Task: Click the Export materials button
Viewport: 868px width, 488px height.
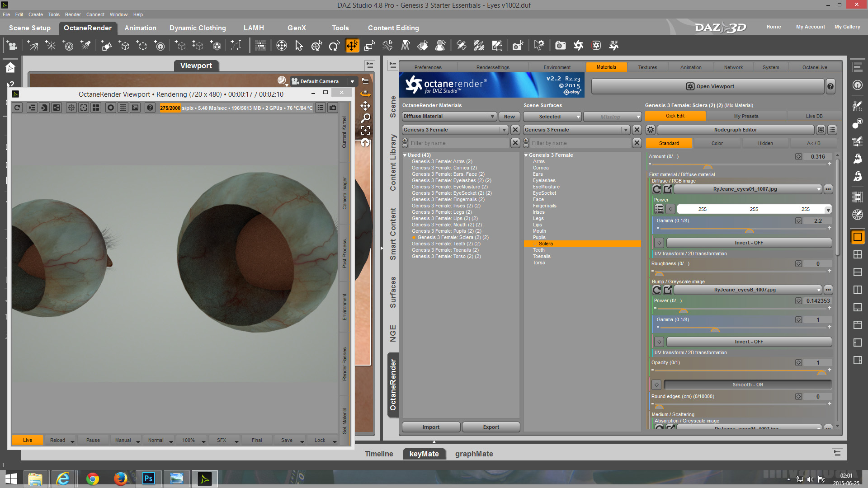Action: 491,427
